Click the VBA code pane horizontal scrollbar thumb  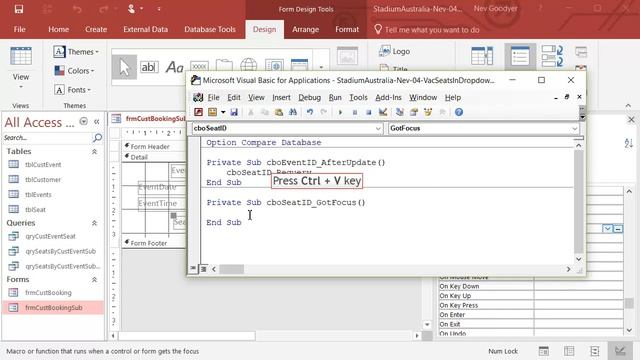[x=231, y=269]
